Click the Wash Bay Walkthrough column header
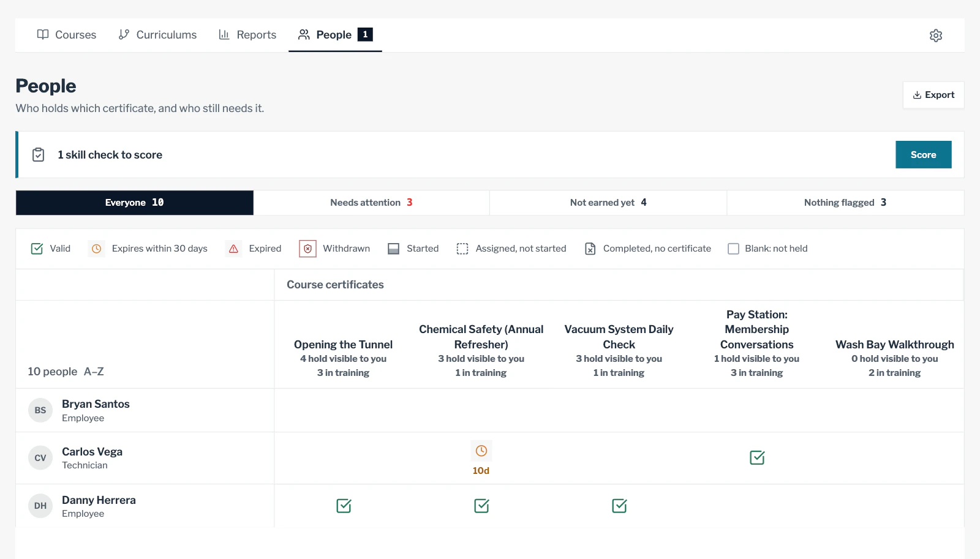 [x=894, y=345]
